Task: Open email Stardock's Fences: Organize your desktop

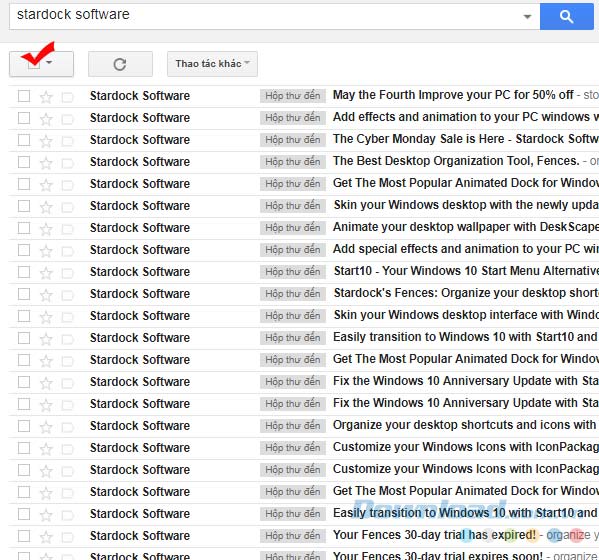Action: click(466, 293)
